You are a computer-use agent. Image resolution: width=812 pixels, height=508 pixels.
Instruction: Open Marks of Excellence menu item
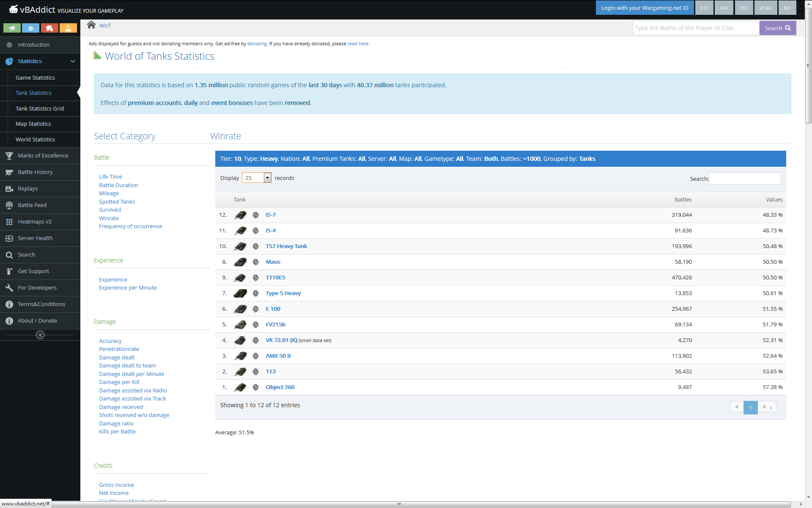(43, 155)
